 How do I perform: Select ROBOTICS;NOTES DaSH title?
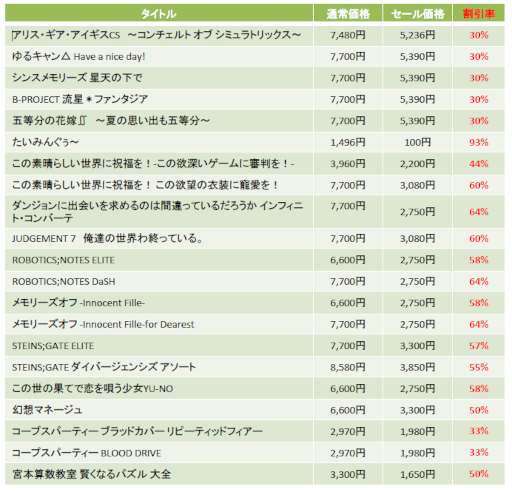(x=64, y=282)
